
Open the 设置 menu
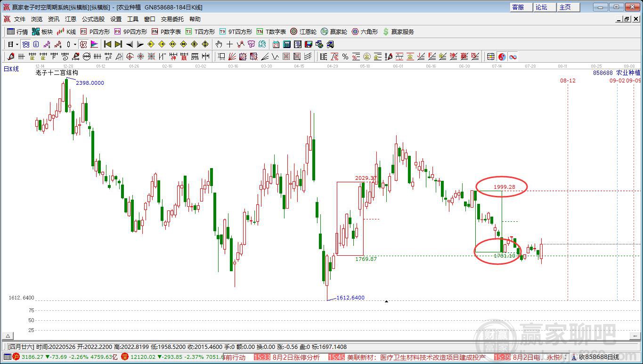(116, 19)
